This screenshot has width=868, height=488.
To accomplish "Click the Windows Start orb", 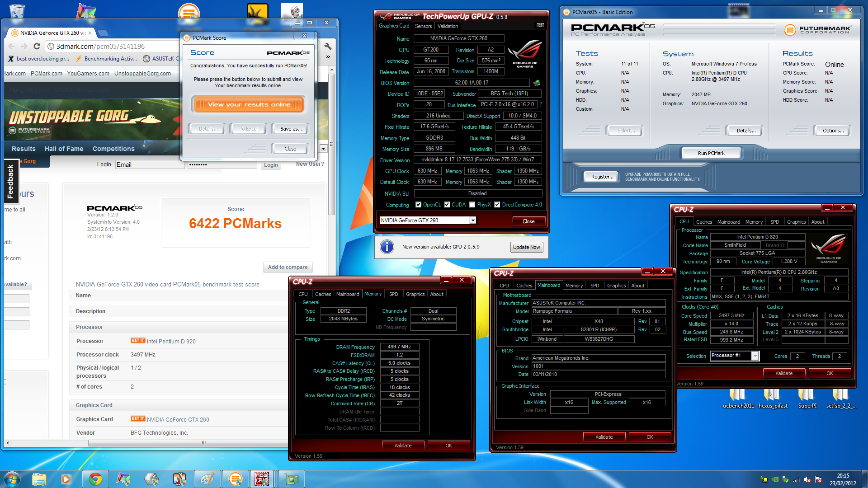I will pos(12,479).
